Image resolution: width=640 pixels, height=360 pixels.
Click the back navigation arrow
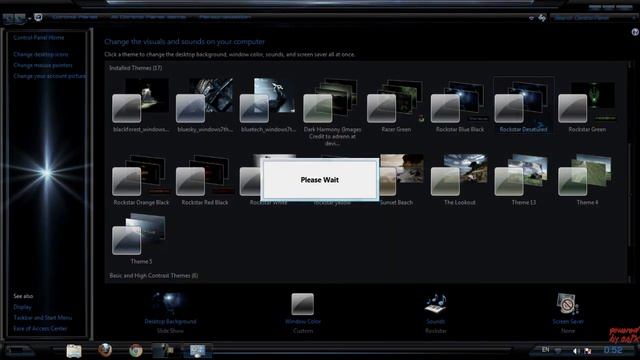tap(9, 18)
